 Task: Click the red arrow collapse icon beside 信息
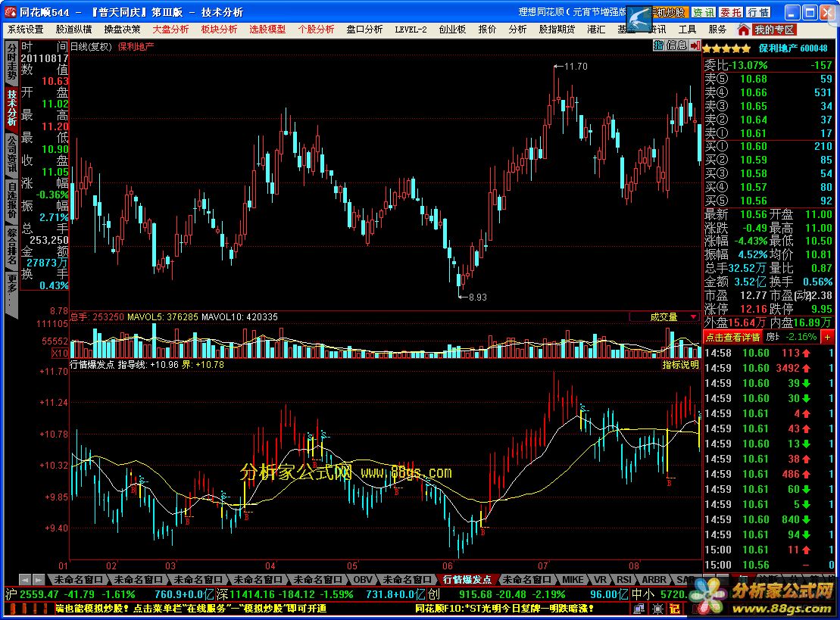(x=695, y=45)
